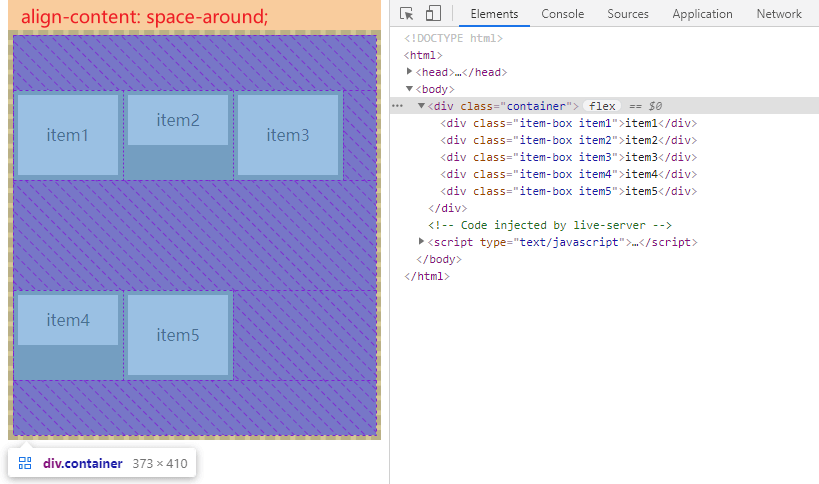Click the item3 box in the page preview
819x484 pixels.
(x=288, y=135)
